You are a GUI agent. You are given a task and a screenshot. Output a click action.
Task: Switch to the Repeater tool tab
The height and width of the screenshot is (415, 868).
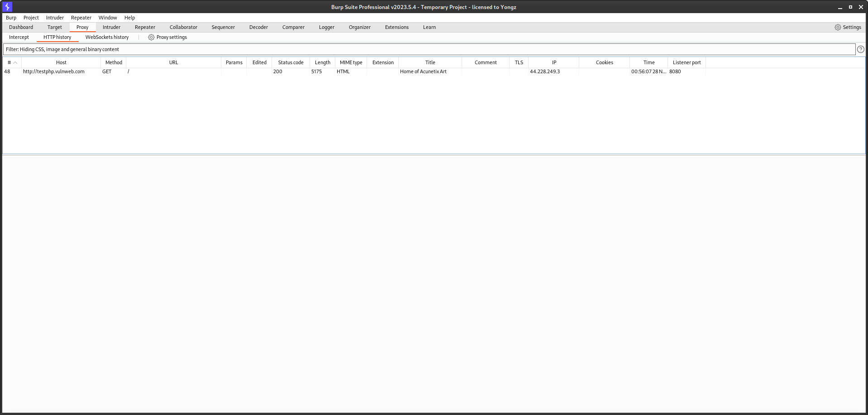(145, 27)
